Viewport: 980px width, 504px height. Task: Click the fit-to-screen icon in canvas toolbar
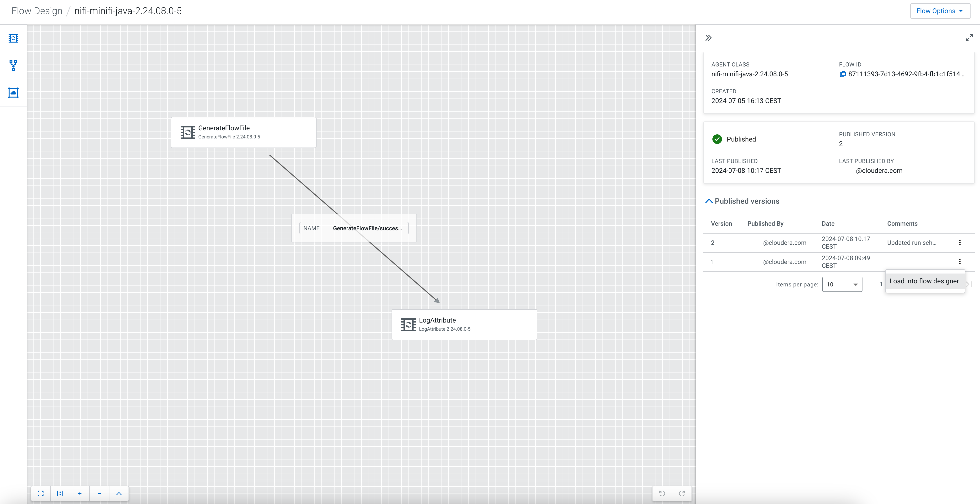(41, 493)
